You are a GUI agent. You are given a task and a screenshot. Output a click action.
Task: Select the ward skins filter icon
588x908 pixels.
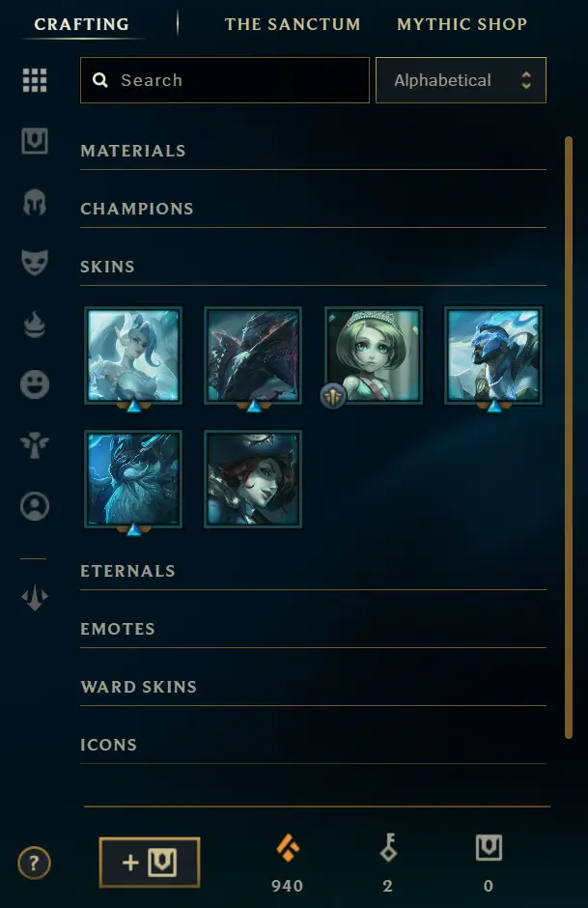(x=35, y=445)
